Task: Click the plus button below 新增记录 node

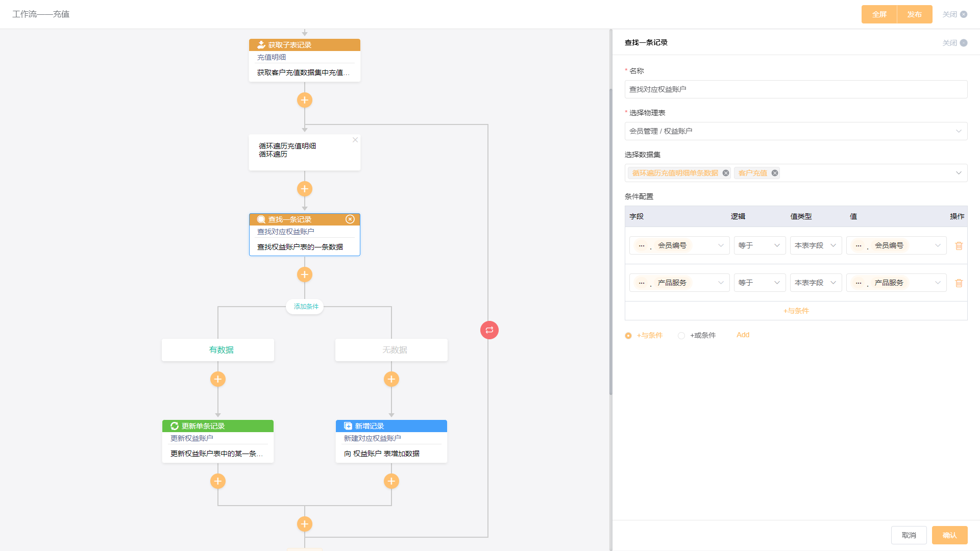Action: [x=391, y=481]
